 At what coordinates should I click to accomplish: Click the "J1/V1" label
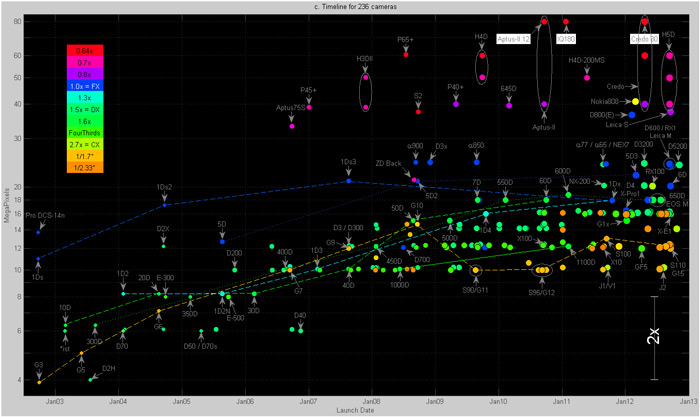[x=607, y=286]
